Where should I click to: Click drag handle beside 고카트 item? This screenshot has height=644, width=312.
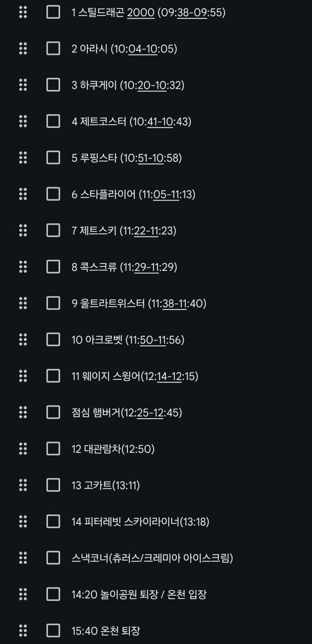pos(23,485)
